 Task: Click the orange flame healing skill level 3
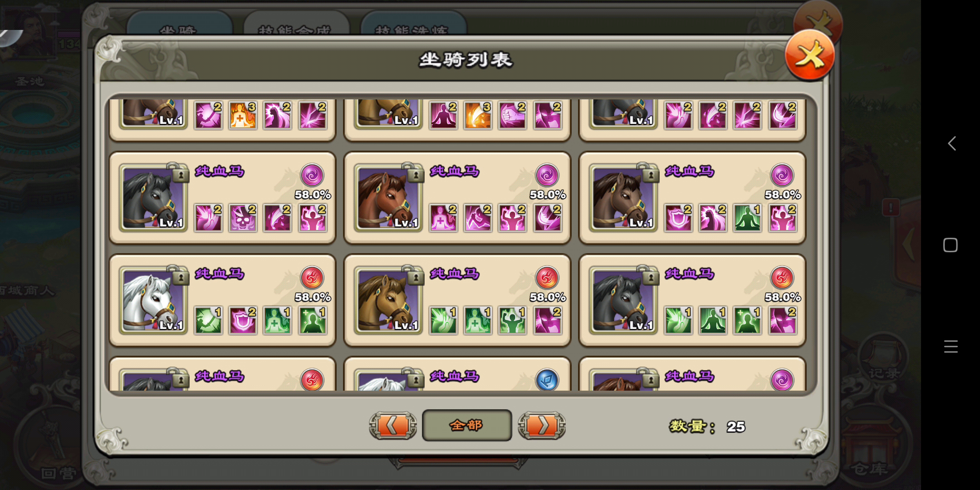pos(243,115)
